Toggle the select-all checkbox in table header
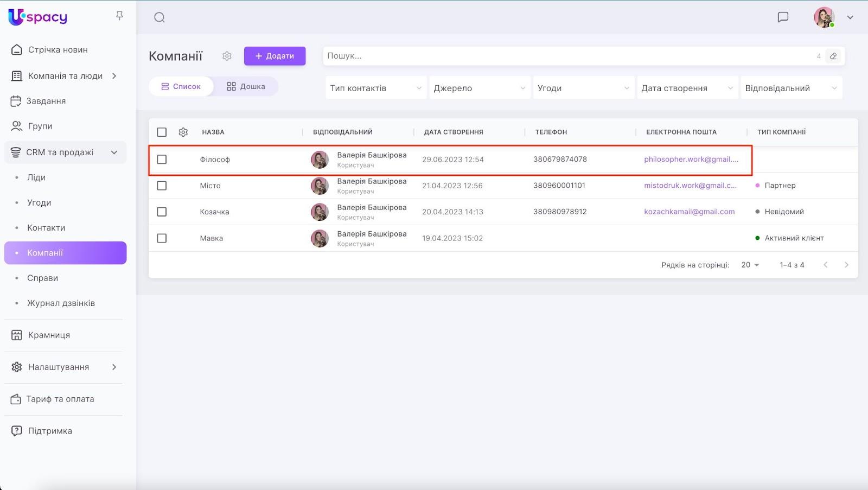The width and height of the screenshot is (868, 490). [162, 132]
